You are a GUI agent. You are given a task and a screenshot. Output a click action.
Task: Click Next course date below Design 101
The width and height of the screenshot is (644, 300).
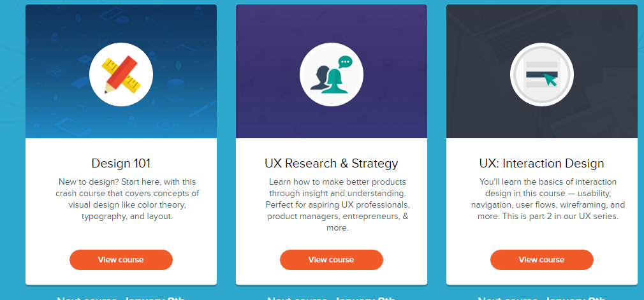tap(121, 297)
